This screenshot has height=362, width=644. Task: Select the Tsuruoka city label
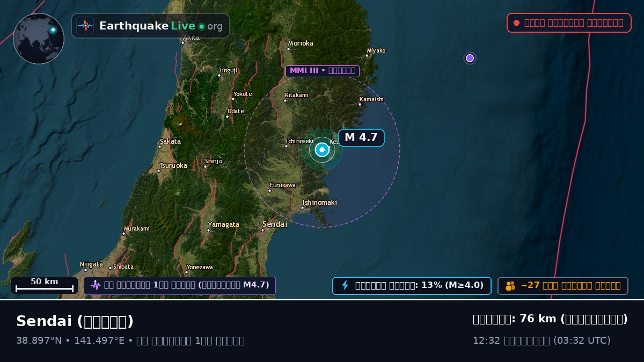coord(173,166)
